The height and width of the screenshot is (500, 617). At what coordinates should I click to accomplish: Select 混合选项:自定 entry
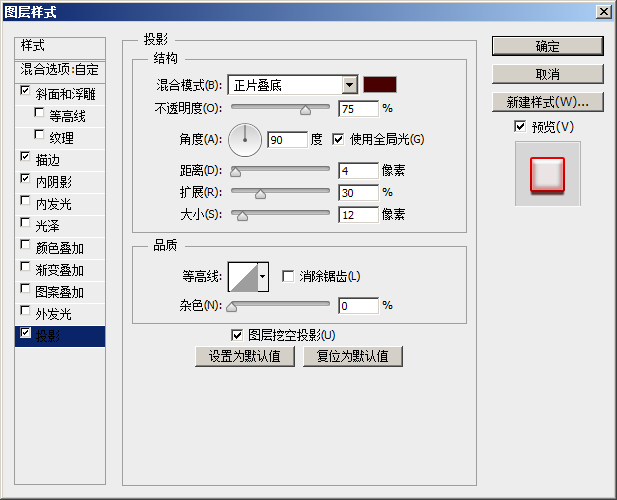[x=60, y=70]
